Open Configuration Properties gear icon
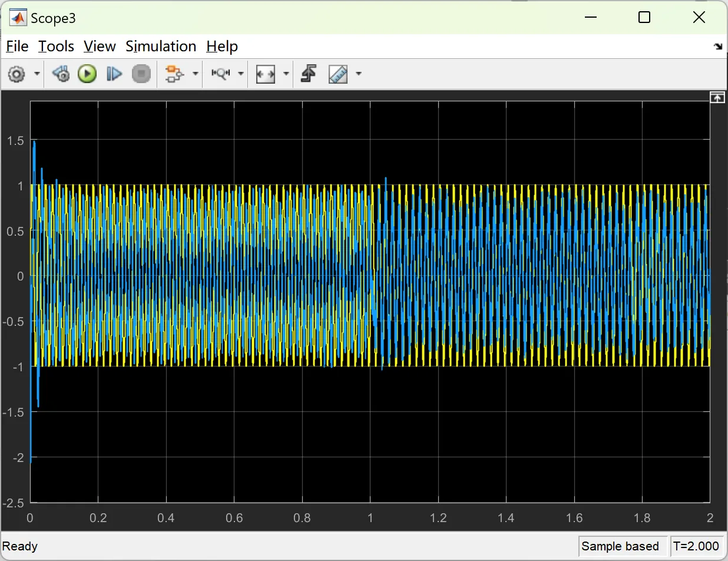This screenshot has width=728, height=561. click(x=16, y=74)
